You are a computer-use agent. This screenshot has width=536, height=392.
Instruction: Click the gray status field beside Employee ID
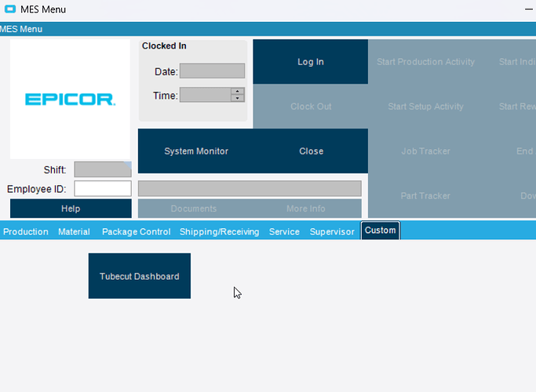point(250,188)
